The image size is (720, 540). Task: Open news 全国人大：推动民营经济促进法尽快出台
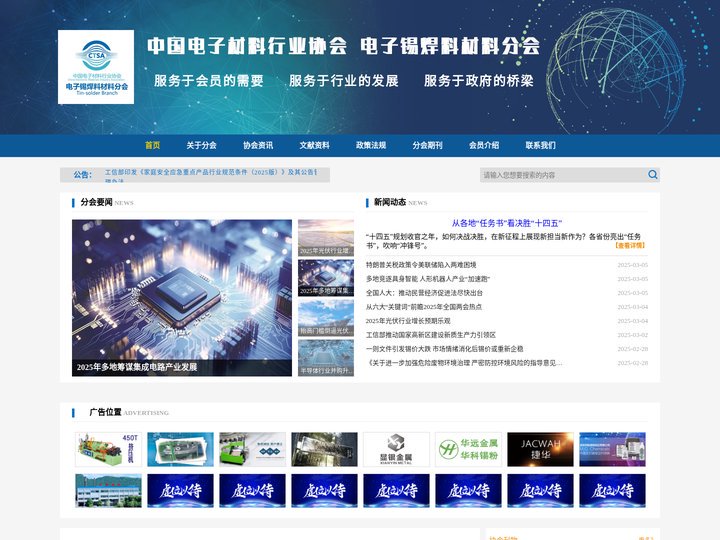(x=424, y=293)
